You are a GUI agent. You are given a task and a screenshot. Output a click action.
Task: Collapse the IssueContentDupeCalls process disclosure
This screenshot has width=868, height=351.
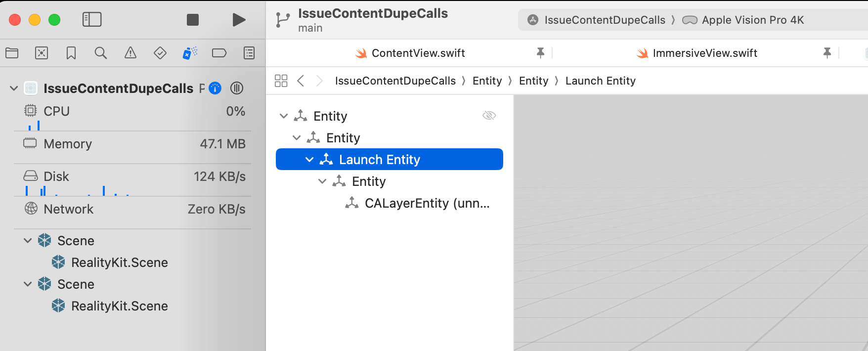pyautogui.click(x=14, y=88)
